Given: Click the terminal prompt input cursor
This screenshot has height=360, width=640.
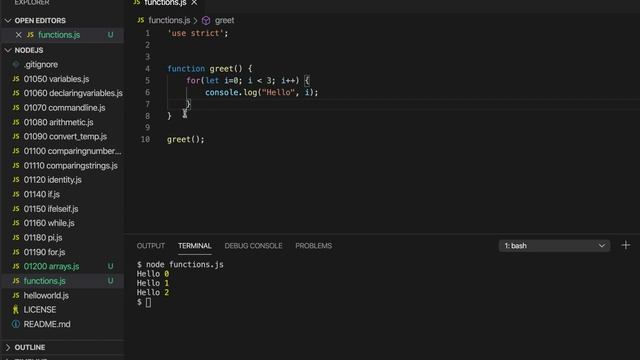Looking at the screenshot, I should [148, 302].
